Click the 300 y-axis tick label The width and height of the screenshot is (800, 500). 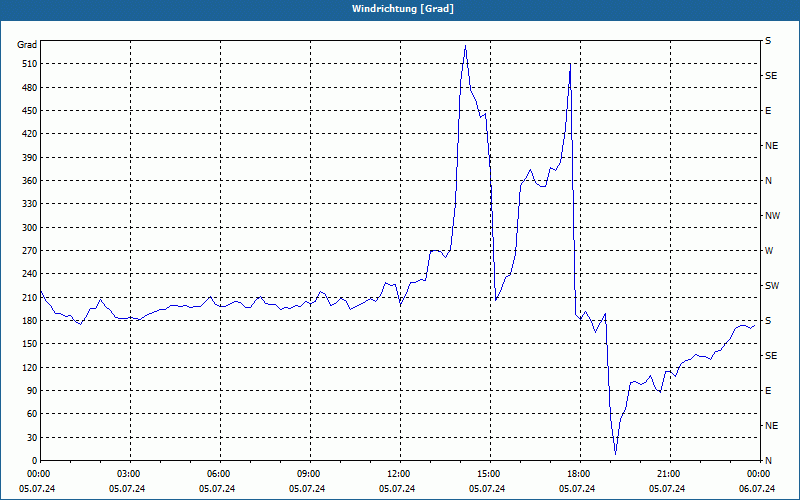pyautogui.click(x=30, y=228)
